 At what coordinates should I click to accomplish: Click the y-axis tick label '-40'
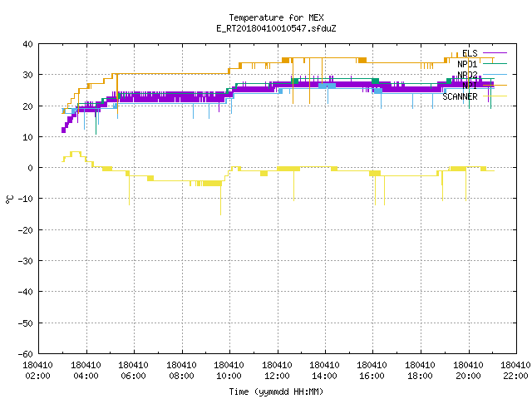pos(26,292)
